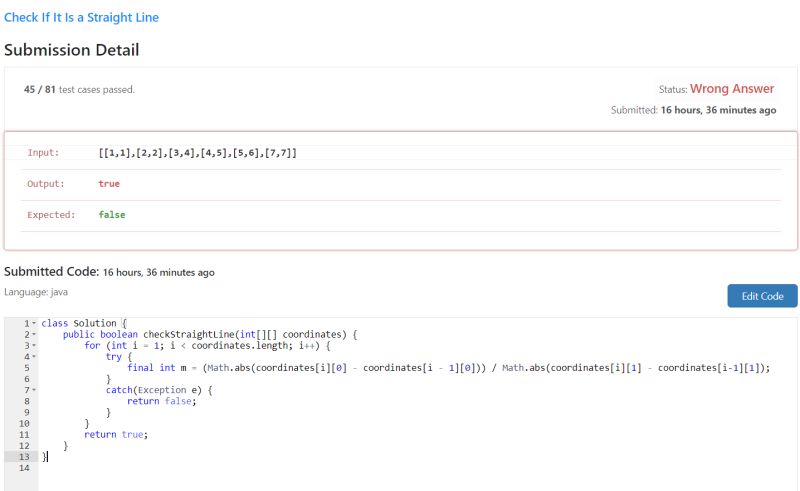Image resolution: width=800 pixels, height=491 pixels.
Task: Click line number 10 in the gutter
Action: 24,423
